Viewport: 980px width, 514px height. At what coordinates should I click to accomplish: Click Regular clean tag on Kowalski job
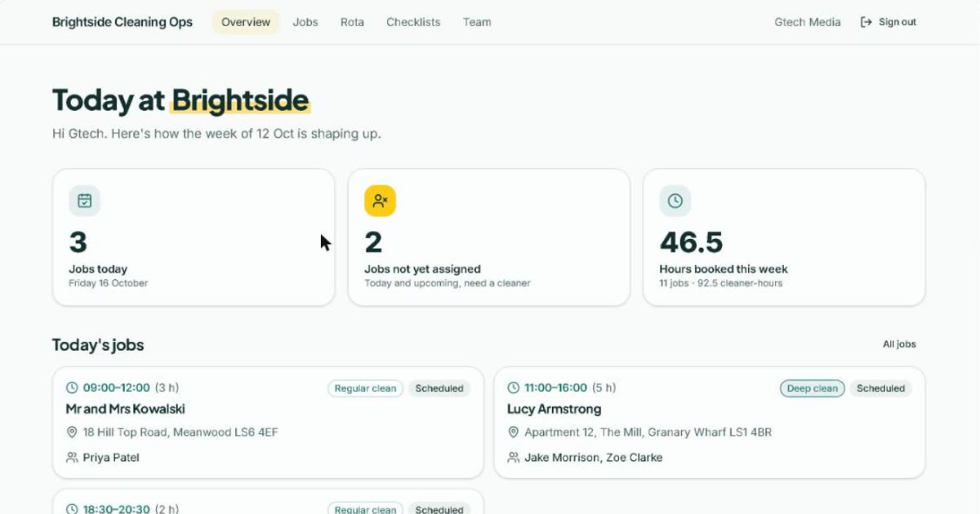point(365,388)
